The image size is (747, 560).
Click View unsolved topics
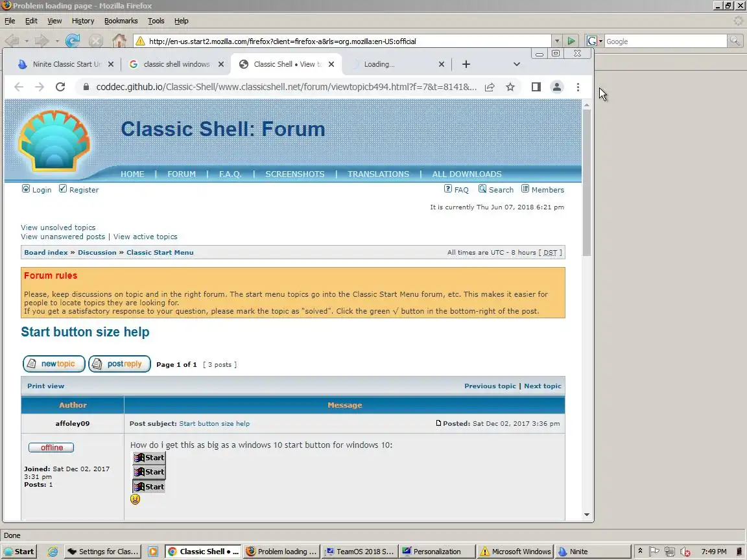point(58,227)
